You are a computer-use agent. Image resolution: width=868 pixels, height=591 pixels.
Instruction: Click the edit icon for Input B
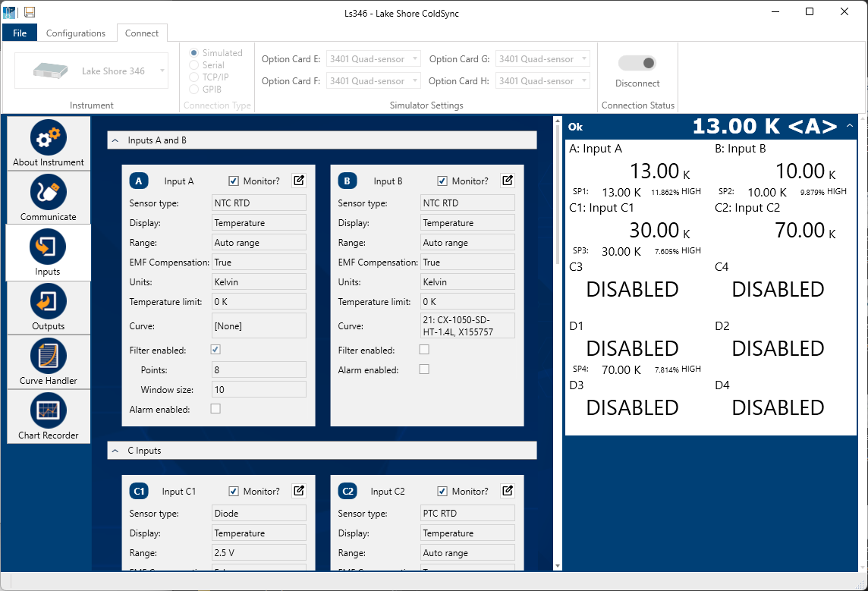point(508,181)
